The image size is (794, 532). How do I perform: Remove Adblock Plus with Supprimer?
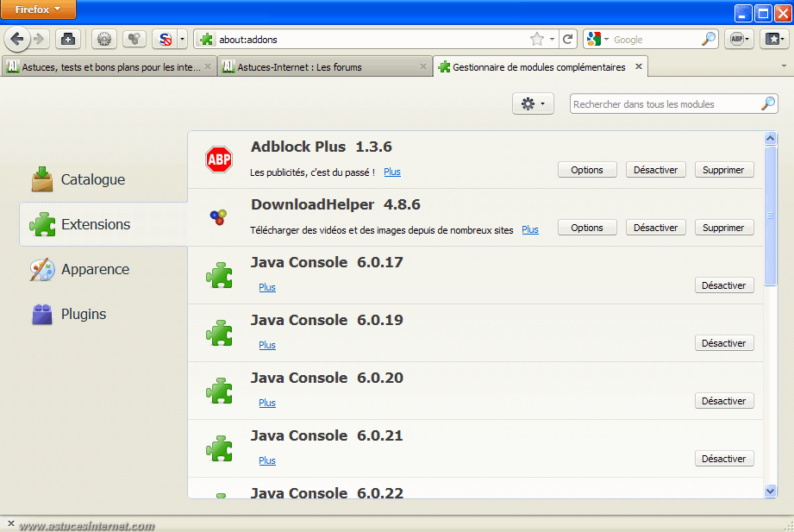pos(723,170)
